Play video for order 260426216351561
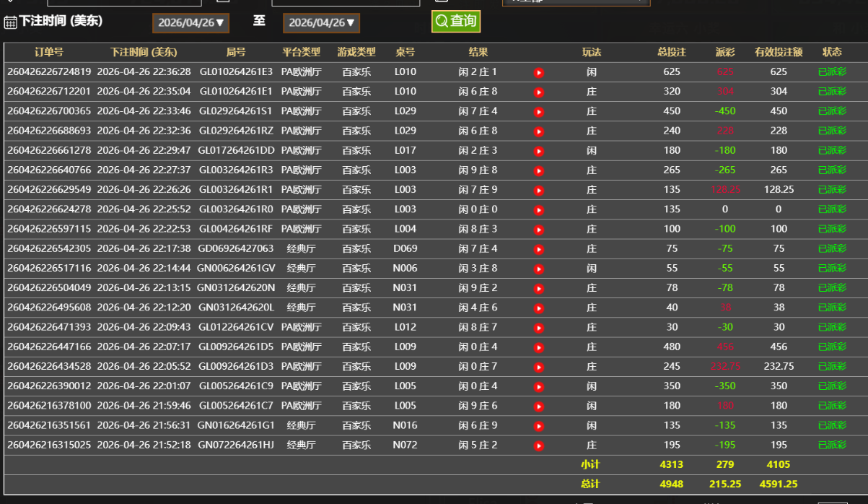This screenshot has width=868, height=504. pos(538,427)
